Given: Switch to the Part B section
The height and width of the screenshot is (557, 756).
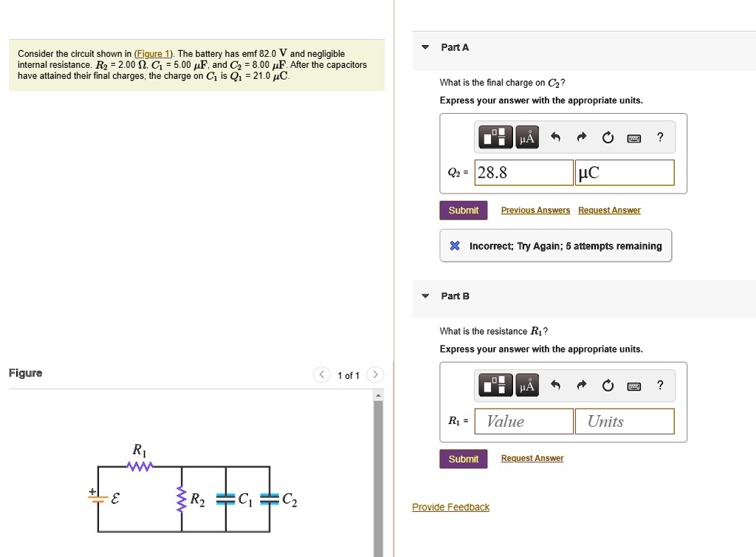Looking at the screenshot, I should coord(454,295).
